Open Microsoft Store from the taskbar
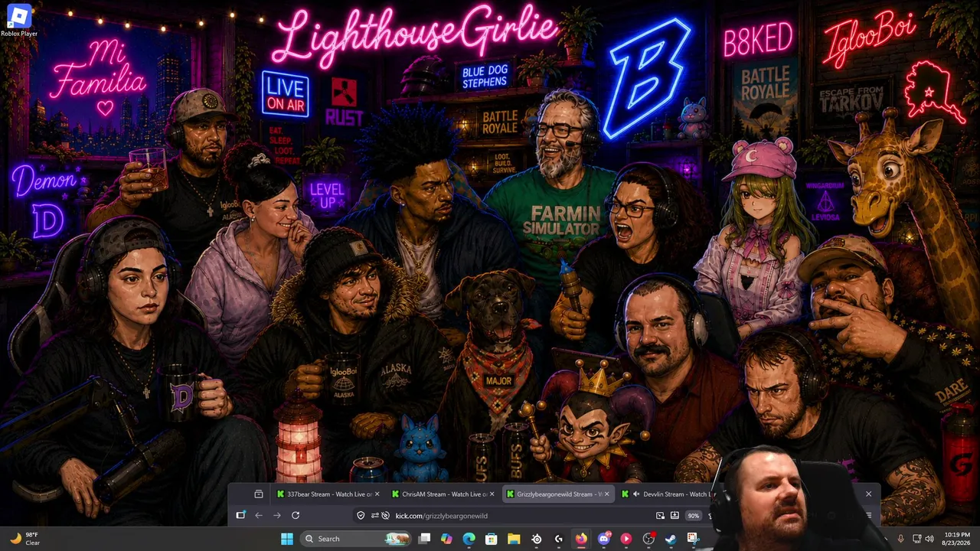 click(492, 539)
